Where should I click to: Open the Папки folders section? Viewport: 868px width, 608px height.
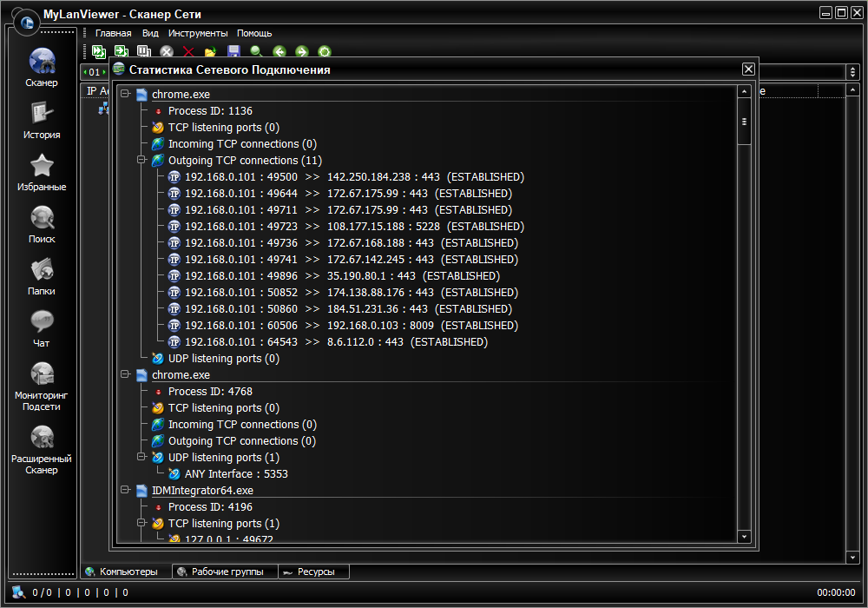click(42, 276)
